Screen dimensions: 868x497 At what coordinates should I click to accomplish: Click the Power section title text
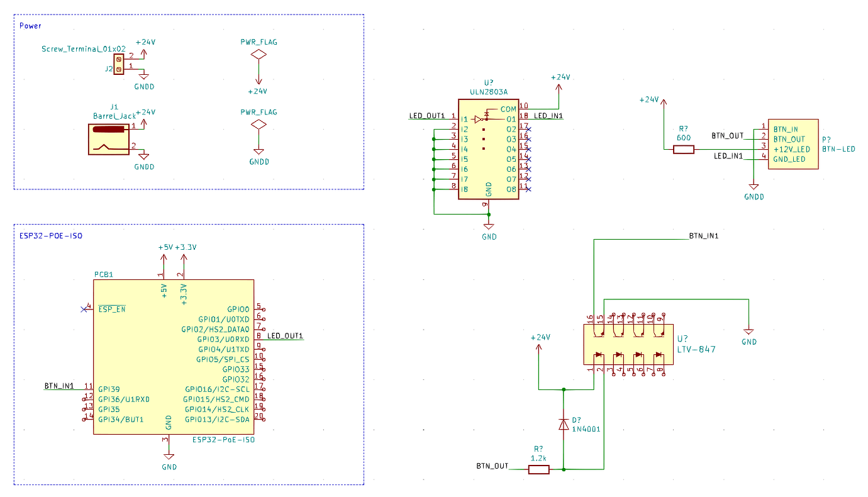(x=30, y=26)
